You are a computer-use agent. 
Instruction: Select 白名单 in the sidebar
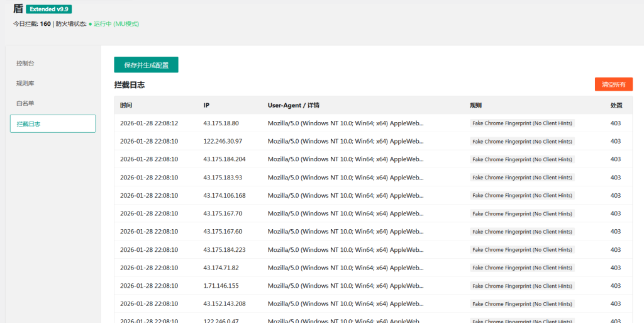[25, 103]
